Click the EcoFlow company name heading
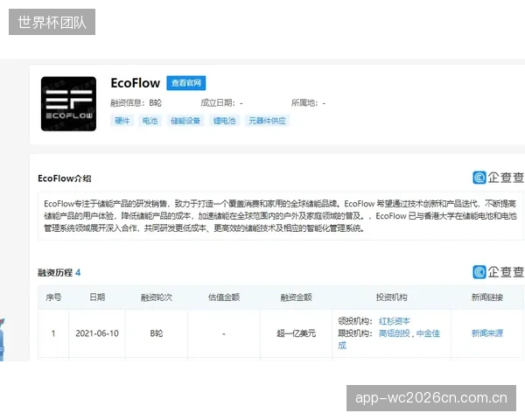Screen dimensions: 525x420 (x=136, y=83)
